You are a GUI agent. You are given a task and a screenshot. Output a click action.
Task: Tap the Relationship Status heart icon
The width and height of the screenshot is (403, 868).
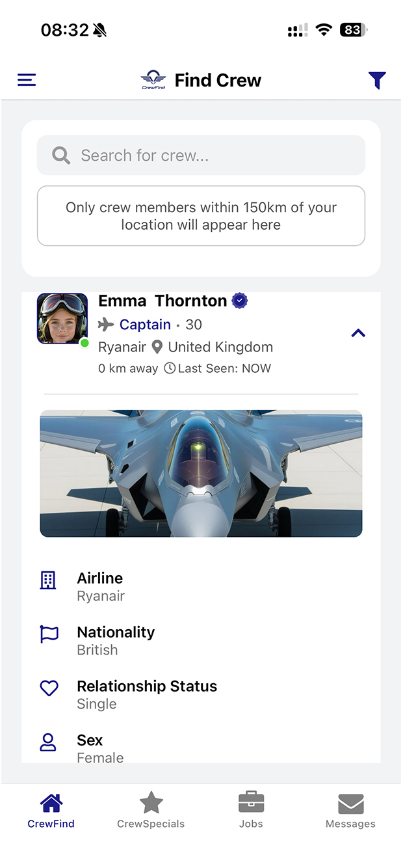click(x=49, y=688)
